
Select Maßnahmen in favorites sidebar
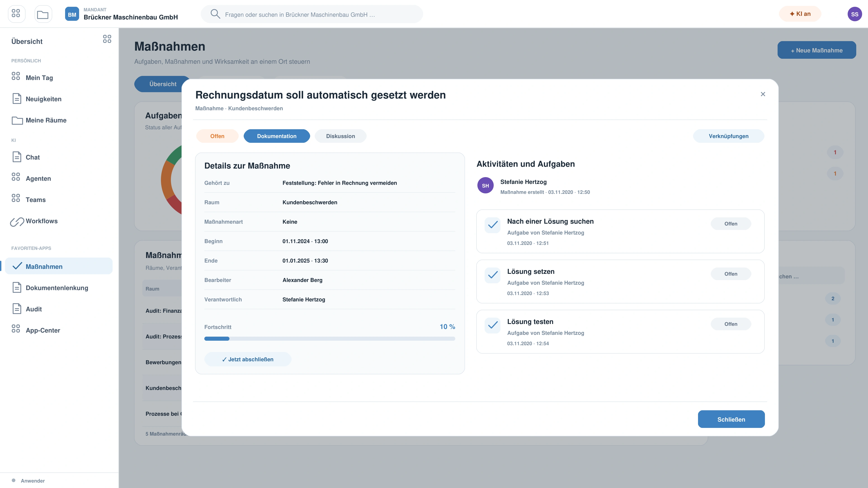tap(59, 266)
